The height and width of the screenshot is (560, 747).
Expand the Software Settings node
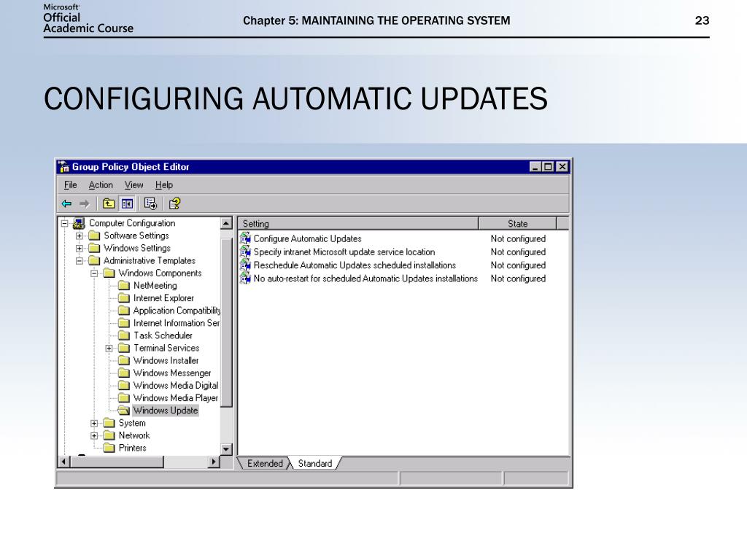(x=79, y=236)
